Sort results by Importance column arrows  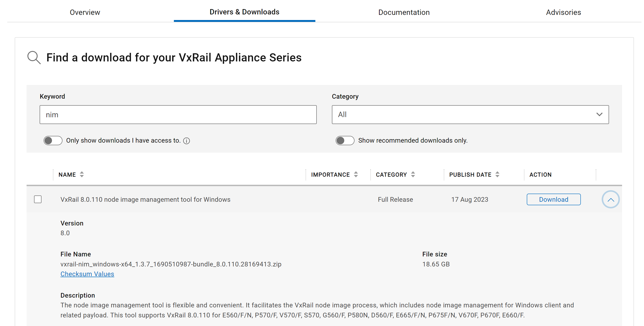[x=356, y=175]
